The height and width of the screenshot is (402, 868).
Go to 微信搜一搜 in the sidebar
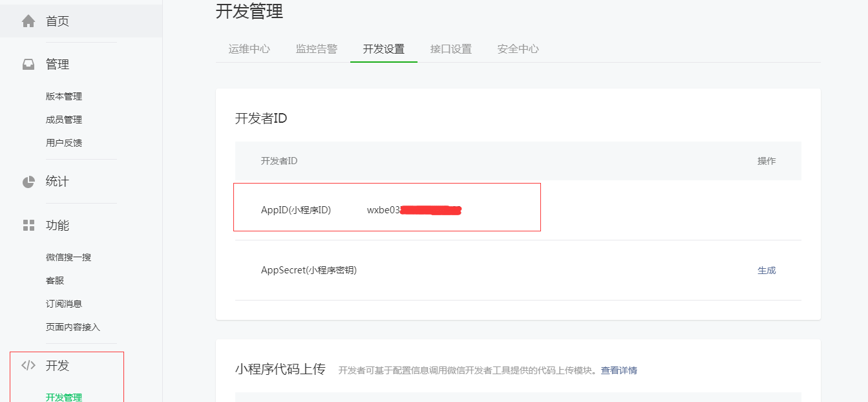(69, 257)
